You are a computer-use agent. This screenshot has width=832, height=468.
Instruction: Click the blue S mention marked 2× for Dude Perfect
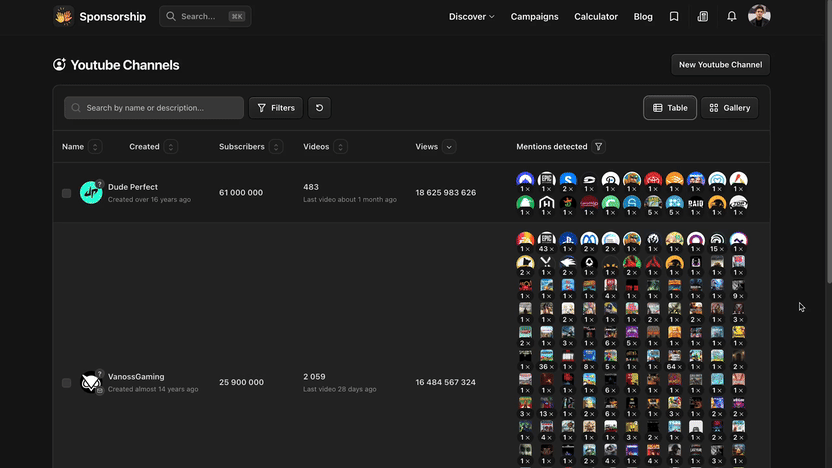coord(568,180)
